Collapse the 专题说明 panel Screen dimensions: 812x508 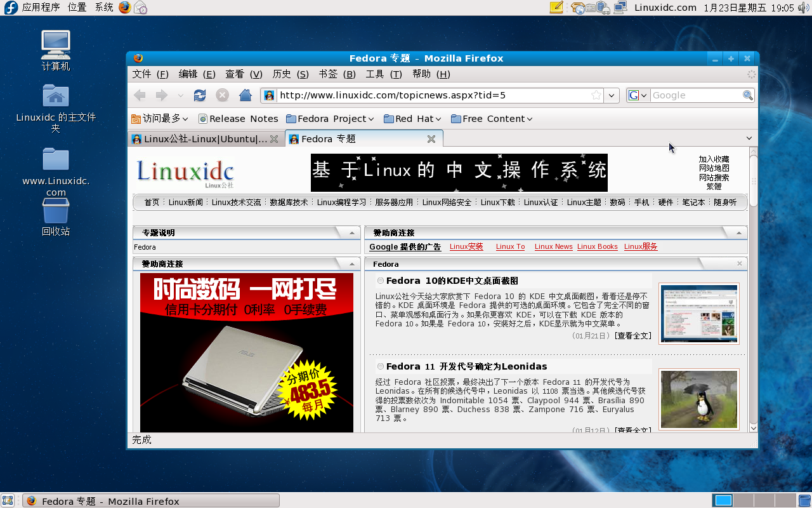(x=351, y=232)
